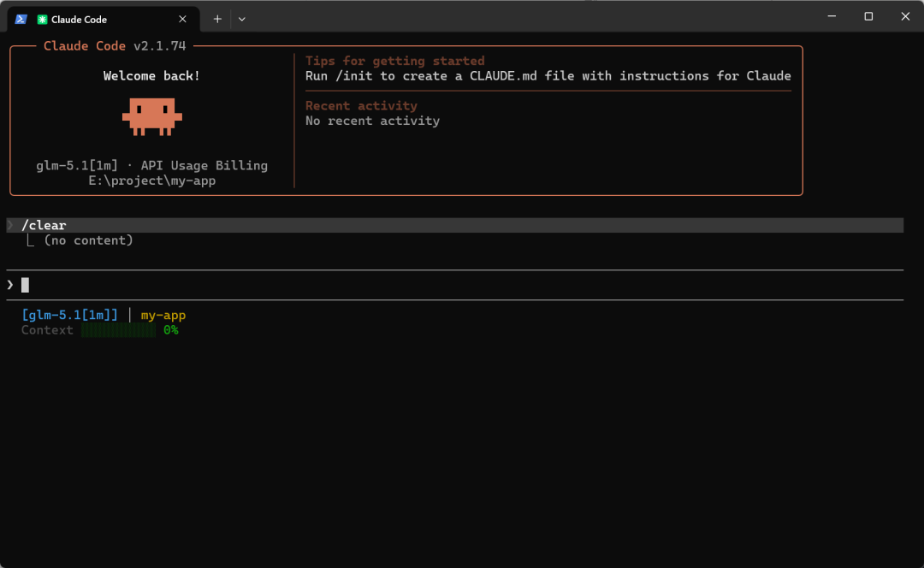Click the yellow my-app status label

coord(163,316)
